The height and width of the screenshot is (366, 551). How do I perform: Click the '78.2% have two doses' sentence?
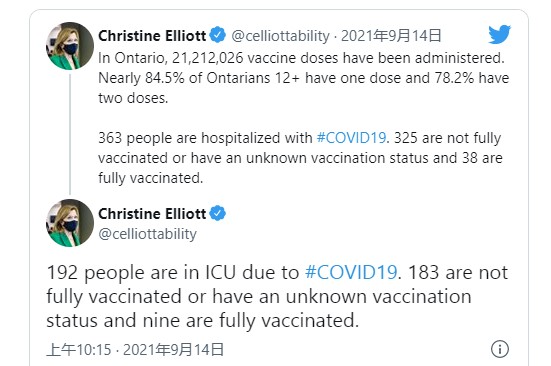[x=472, y=78]
